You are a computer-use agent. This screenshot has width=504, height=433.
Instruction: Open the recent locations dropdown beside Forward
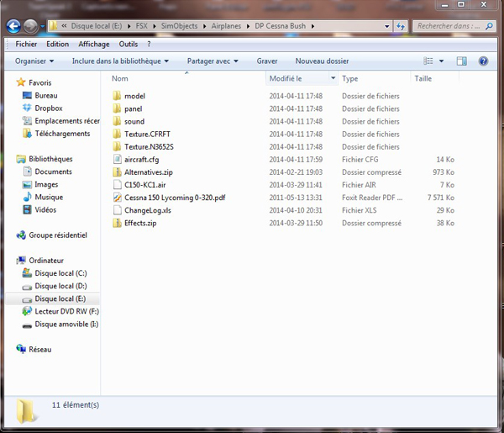[43, 26]
